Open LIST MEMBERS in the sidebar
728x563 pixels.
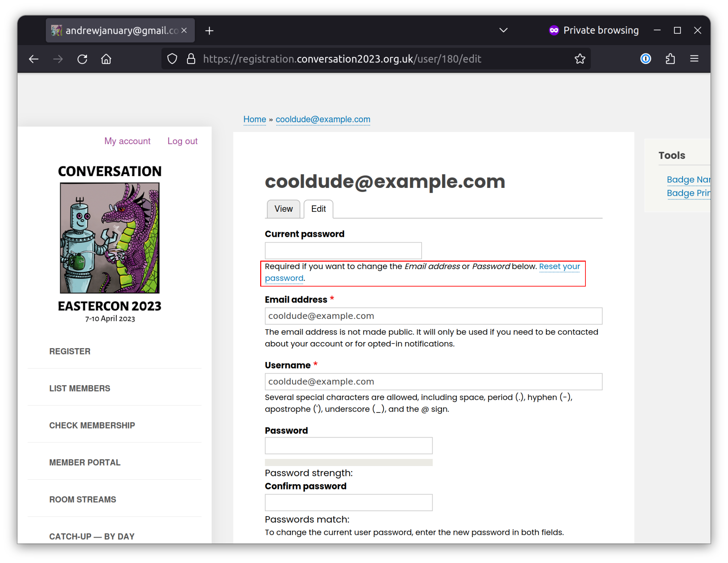pyautogui.click(x=80, y=388)
